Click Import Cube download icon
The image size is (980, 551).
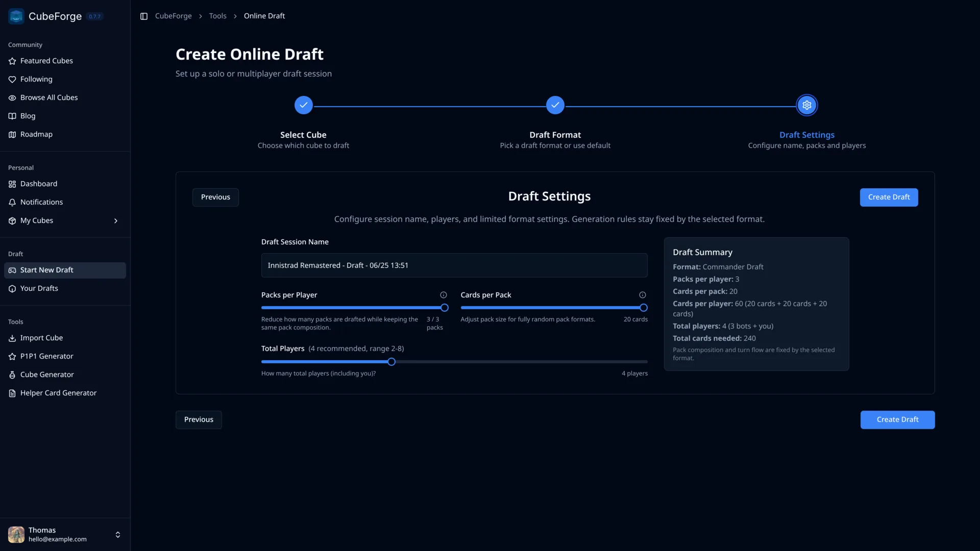click(12, 338)
